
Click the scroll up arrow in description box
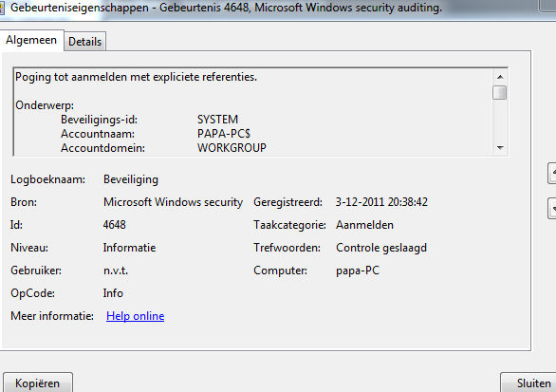tap(500, 77)
